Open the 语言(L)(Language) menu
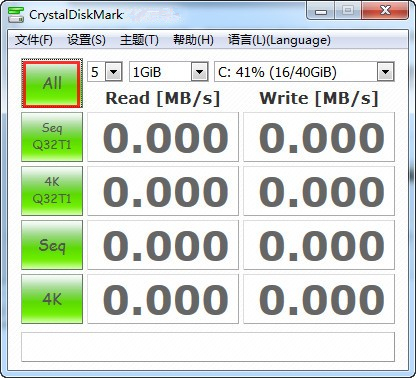The image size is (416, 378). [279, 40]
